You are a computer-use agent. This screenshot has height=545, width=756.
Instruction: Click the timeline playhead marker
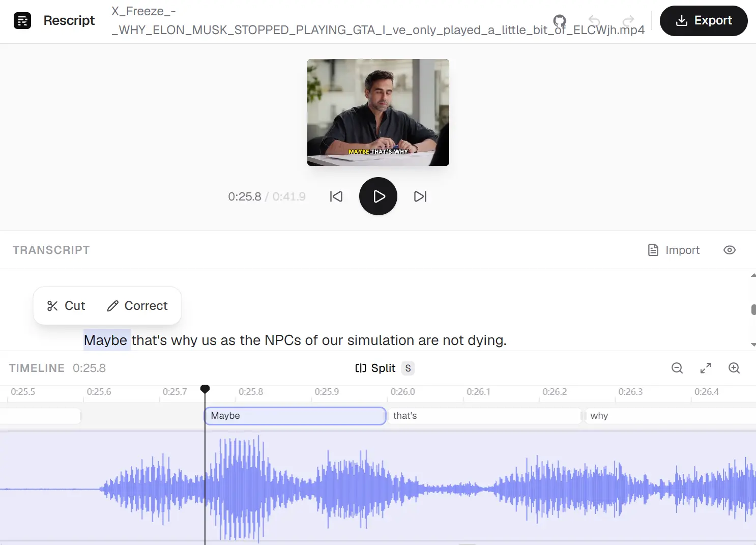[205, 389]
